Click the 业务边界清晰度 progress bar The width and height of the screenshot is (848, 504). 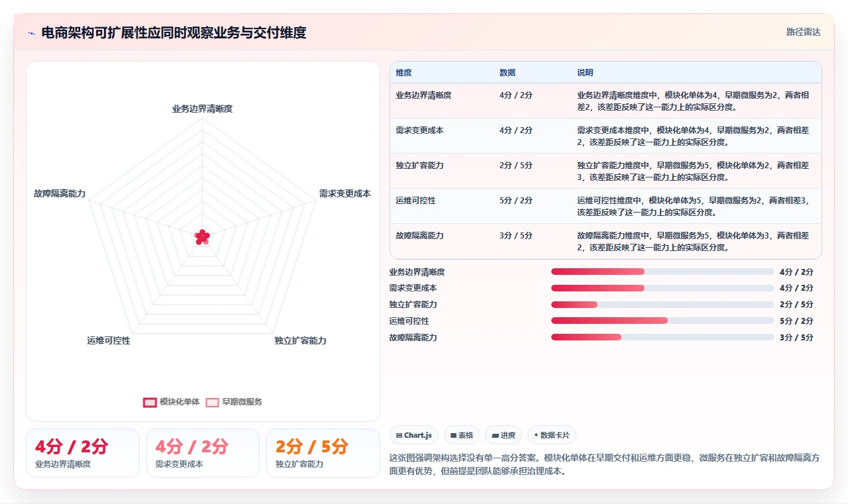(x=662, y=272)
